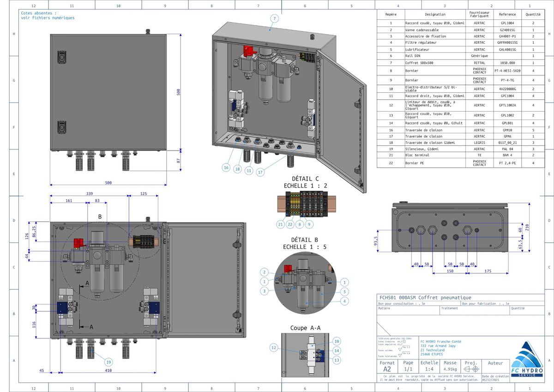Select balloon 7 above the cabinet
554x392 pixels.
(274, 19)
